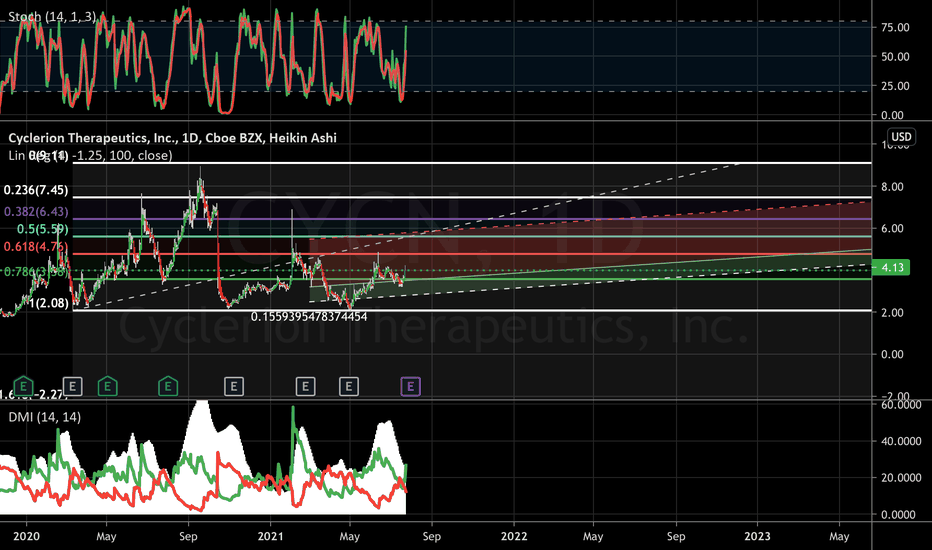
Task: Open the USD currency selector
Action: pyautogui.click(x=901, y=137)
